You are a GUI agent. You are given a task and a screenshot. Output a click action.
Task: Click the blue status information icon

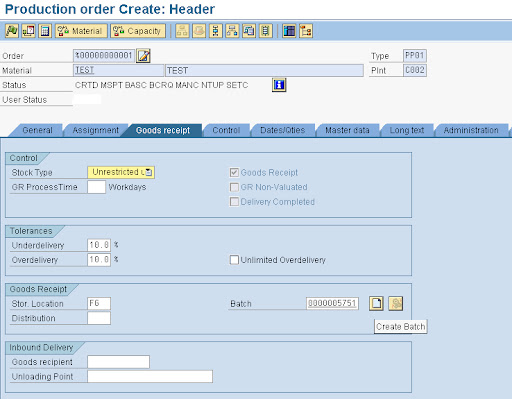pos(279,85)
